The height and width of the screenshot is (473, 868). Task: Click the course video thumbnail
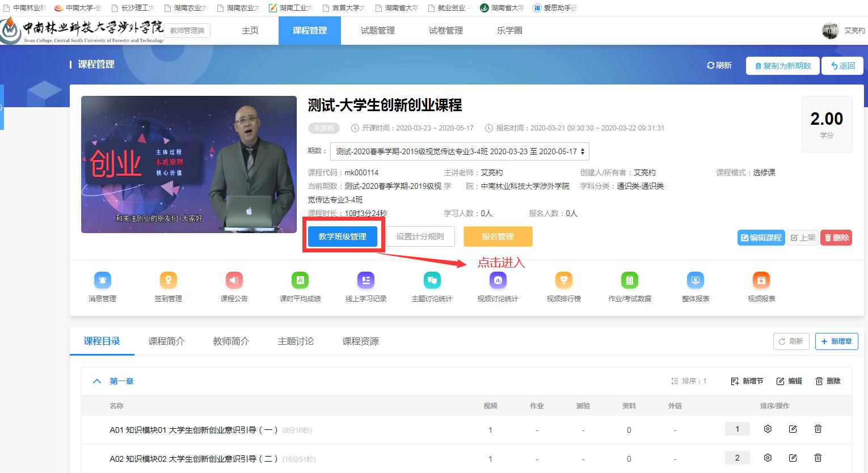point(188,164)
